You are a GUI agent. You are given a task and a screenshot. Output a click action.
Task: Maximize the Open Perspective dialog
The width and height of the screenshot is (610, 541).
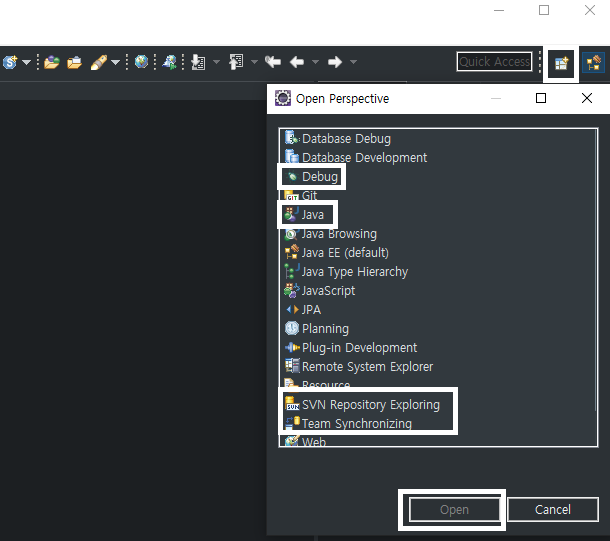(541, 98)
